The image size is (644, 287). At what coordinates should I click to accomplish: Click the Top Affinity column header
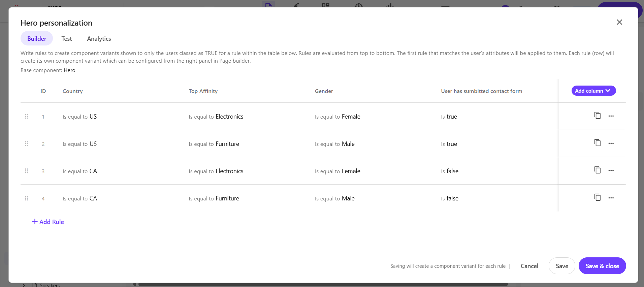(x=203, y=91)
